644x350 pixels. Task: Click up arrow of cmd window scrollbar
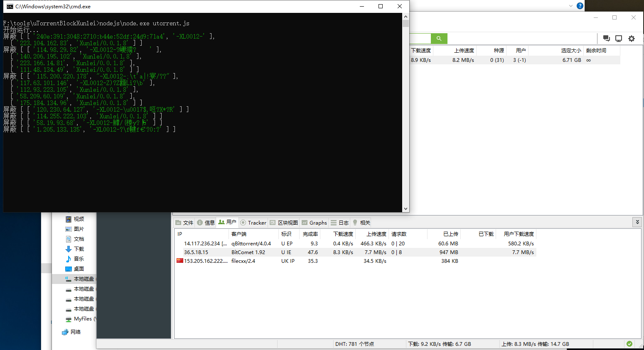coord(406,17)
